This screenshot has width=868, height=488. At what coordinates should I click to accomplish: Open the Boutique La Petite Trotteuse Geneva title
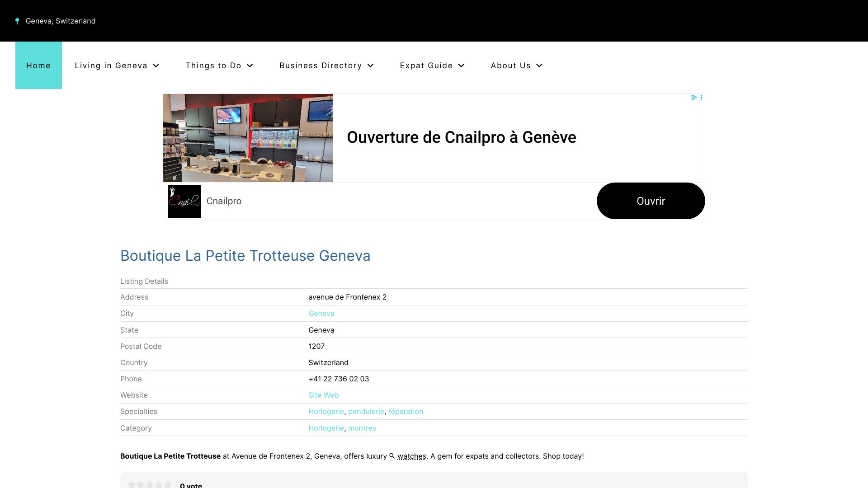point(245,256)
